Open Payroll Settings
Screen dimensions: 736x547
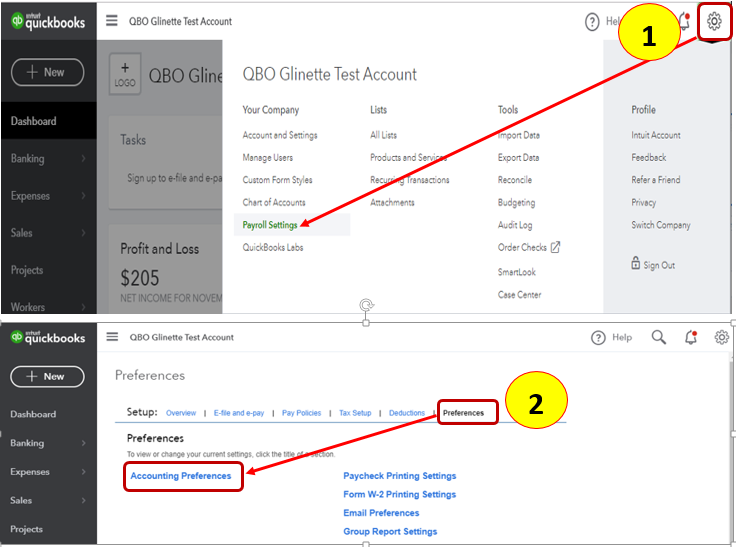pos(270,225)
